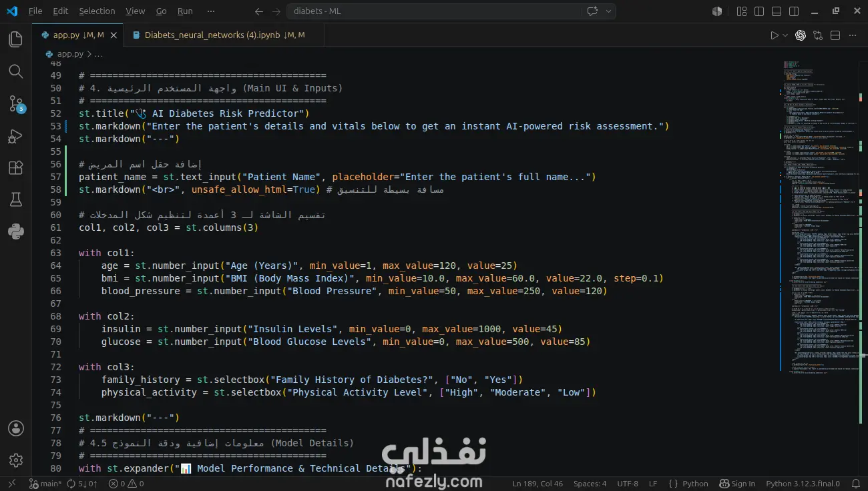
Task: Click line number 77 in gutter
Action: 55,430
